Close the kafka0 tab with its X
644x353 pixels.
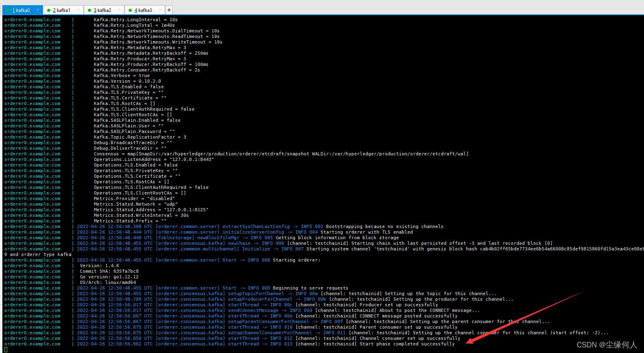(38, 10)
